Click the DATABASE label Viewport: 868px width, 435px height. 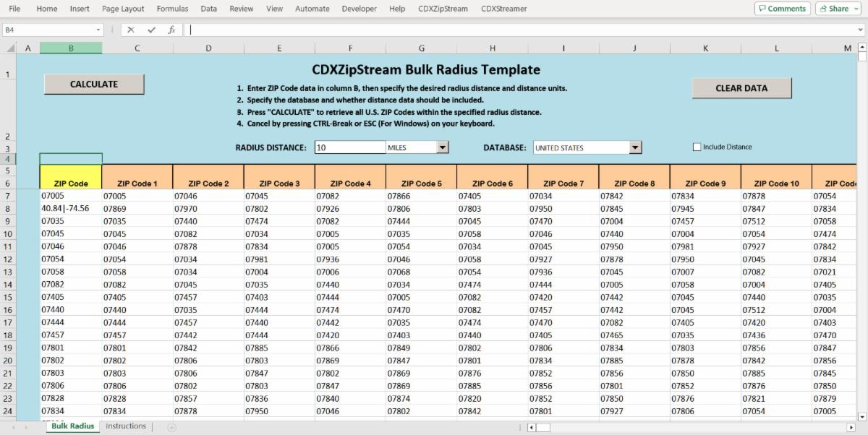505,147
